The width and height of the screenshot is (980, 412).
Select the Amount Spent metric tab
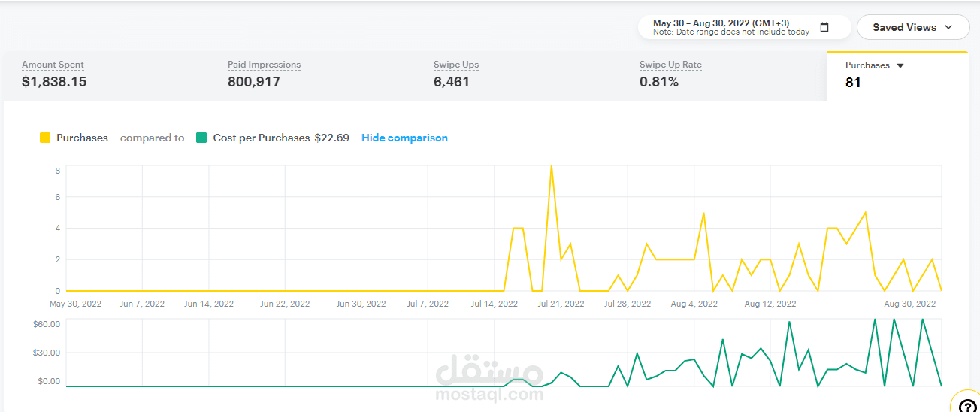106,76
